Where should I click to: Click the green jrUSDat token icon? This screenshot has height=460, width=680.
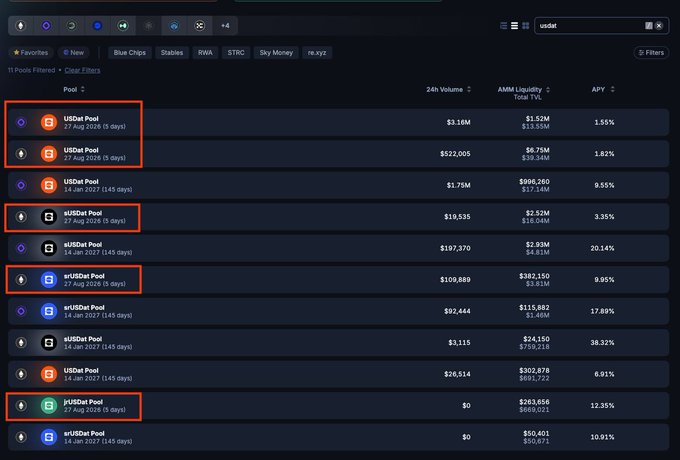[49, 405]
